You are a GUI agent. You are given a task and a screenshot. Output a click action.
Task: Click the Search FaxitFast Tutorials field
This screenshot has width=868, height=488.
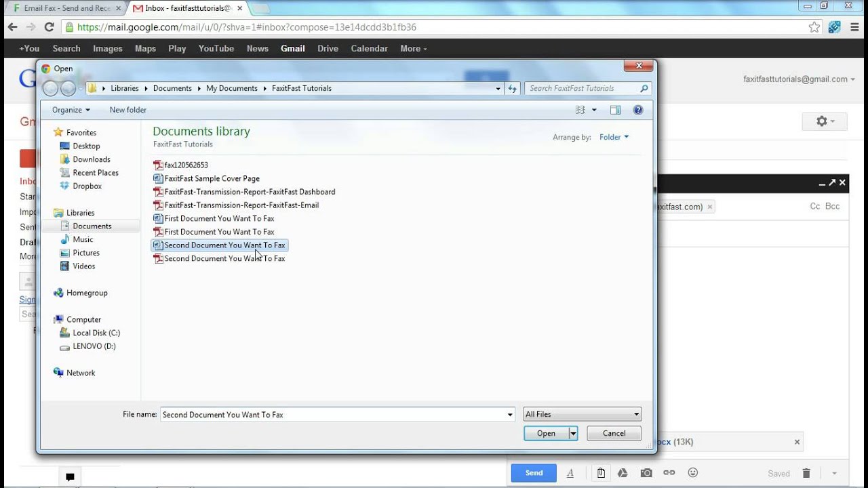(x=582, y=88)
